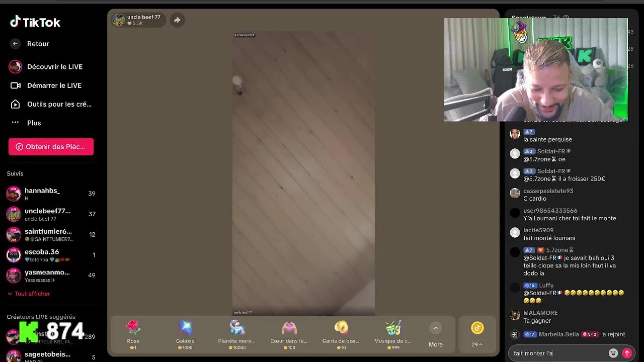Send the Musique de c... gift
This screenshot has height=362, width=644.
click(393, 334)
